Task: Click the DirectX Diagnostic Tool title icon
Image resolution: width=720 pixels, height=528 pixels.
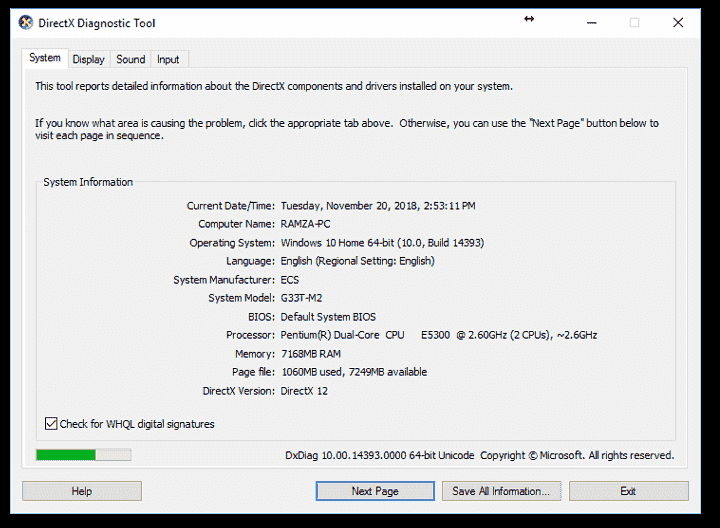Action: (26, 22)
